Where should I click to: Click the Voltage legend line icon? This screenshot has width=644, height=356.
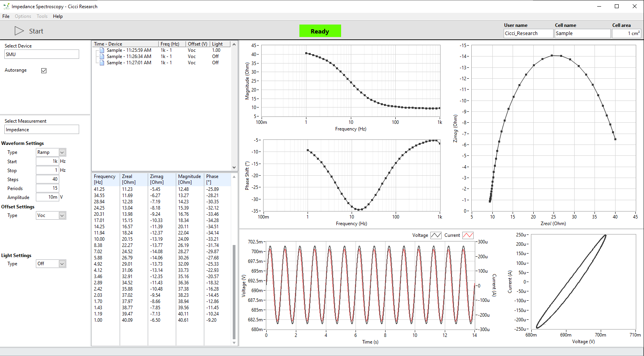(x=436, y=235)
